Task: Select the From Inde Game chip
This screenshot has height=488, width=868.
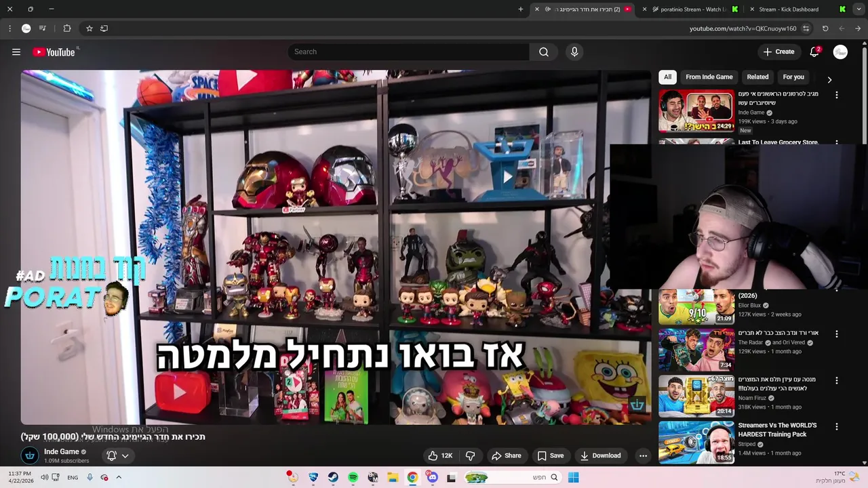Action: click(x=709, y=77)
